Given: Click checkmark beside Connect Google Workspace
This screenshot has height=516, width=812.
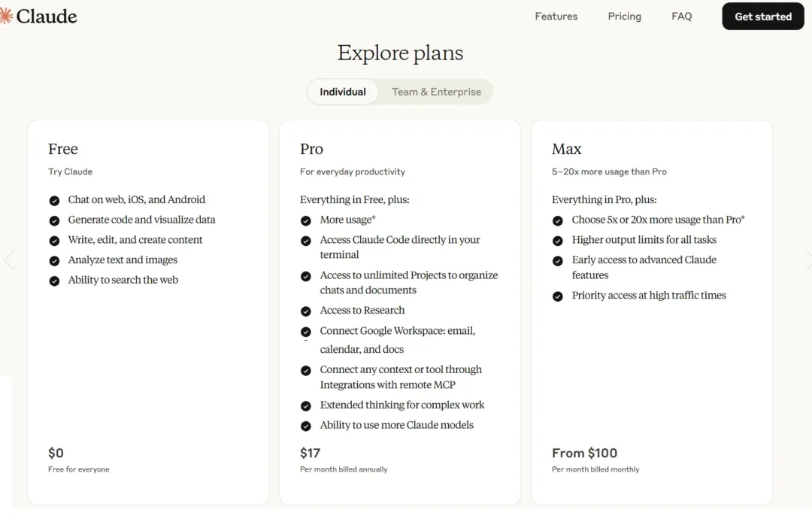Looking at the screenshot, I should 306,332.
